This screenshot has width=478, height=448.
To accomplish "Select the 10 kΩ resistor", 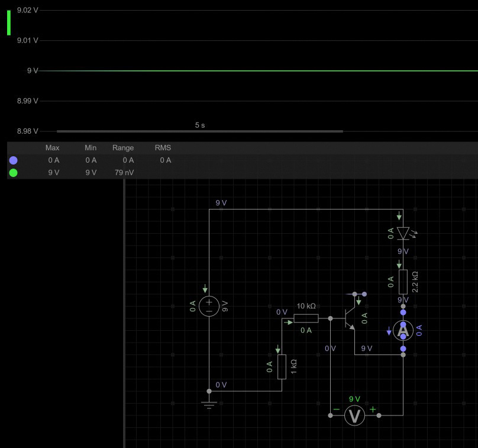I will 306,318.
